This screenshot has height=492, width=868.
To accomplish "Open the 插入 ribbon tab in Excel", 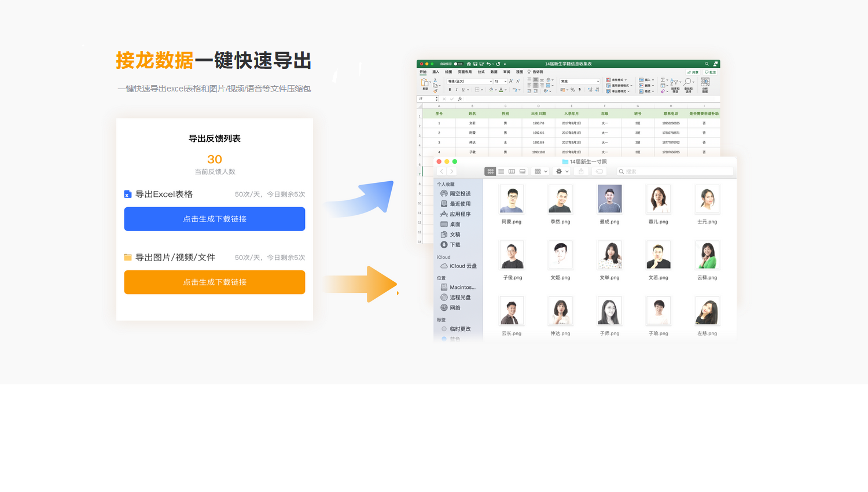I will click(x=436, y=72).
